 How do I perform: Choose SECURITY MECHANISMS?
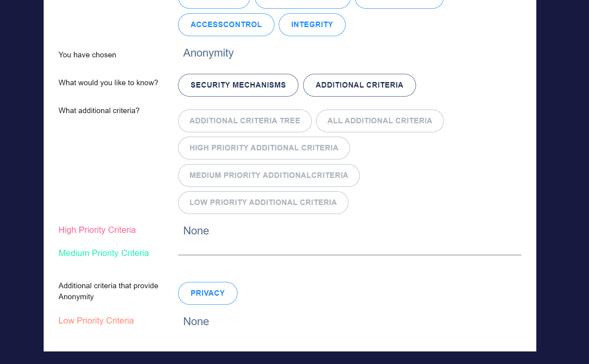[238, 85]
